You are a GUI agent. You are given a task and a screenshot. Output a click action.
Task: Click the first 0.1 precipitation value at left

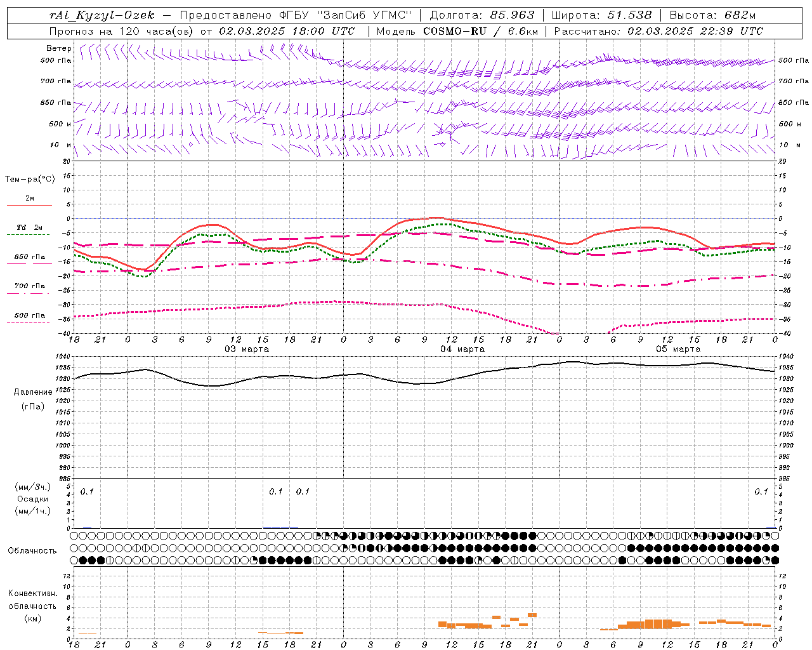pos(87,491)
